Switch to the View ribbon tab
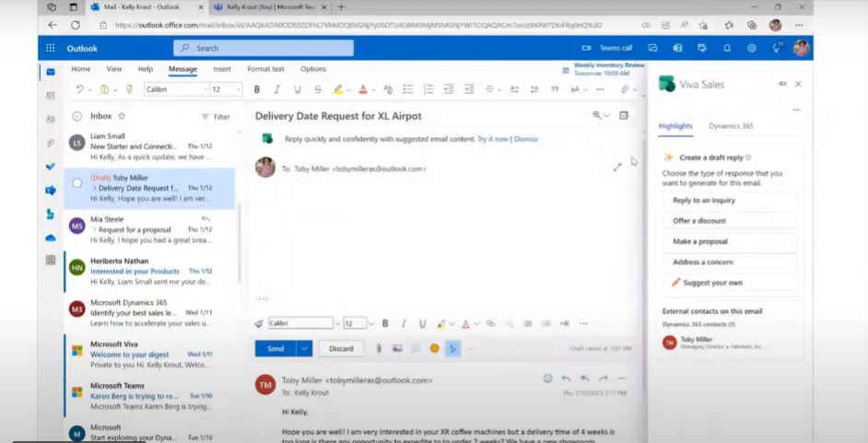 [114, 69]
